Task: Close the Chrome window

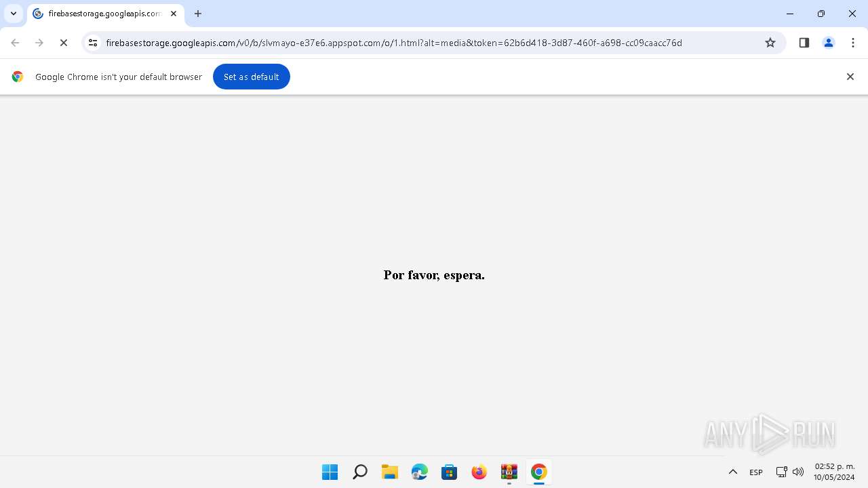Action: pyautogui.click(x=852, y=14)
